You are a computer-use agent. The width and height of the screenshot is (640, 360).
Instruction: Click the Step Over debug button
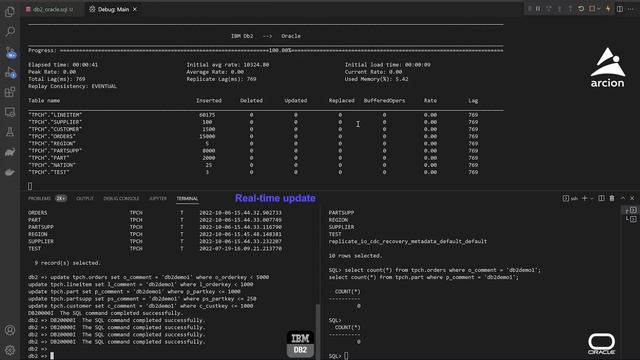549,9
